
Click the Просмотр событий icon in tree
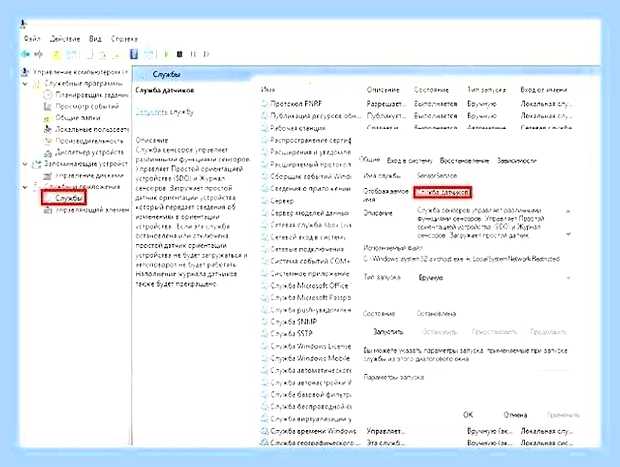(47, 106)
